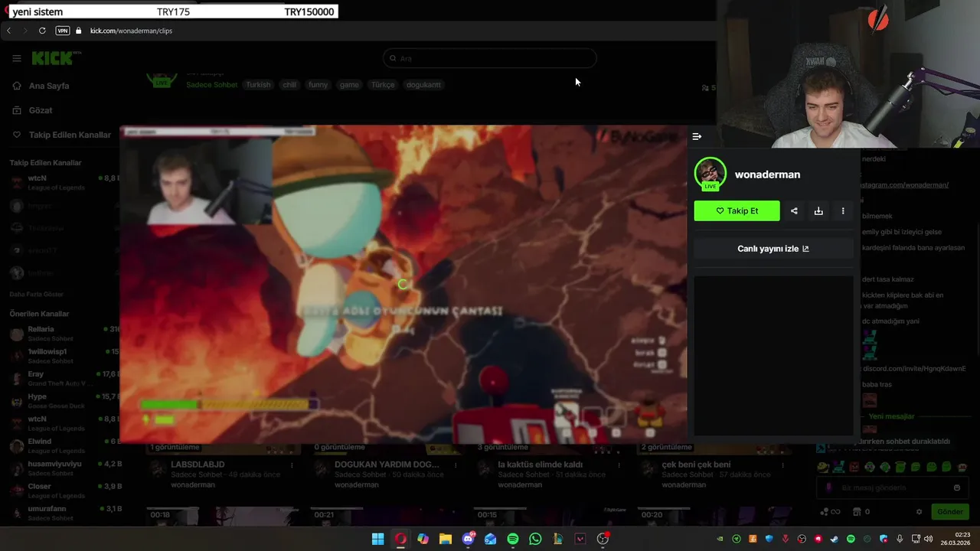Open Eray recommended channel
Screen dimensions: 980x551
click(64, 378)
